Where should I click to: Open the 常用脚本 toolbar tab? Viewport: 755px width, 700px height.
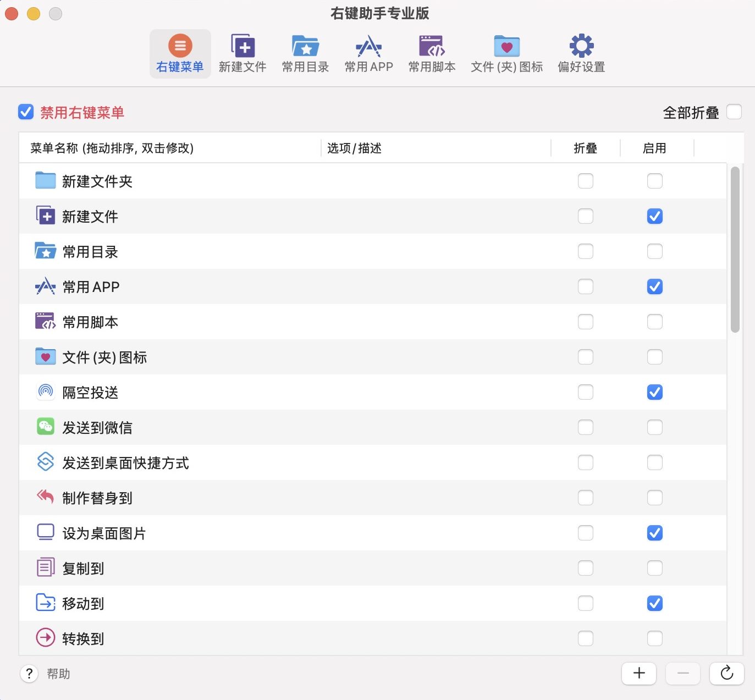click(432, 53)
